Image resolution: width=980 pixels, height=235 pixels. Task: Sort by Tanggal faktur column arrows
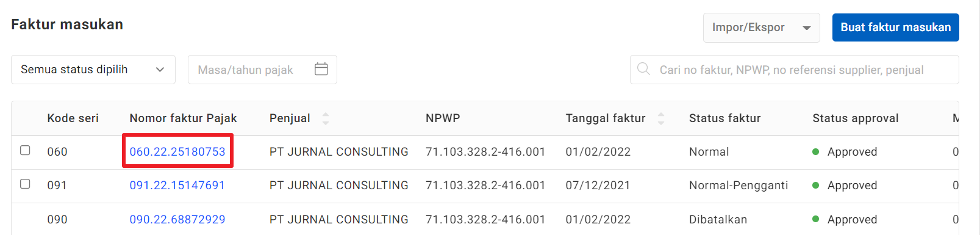661,118
